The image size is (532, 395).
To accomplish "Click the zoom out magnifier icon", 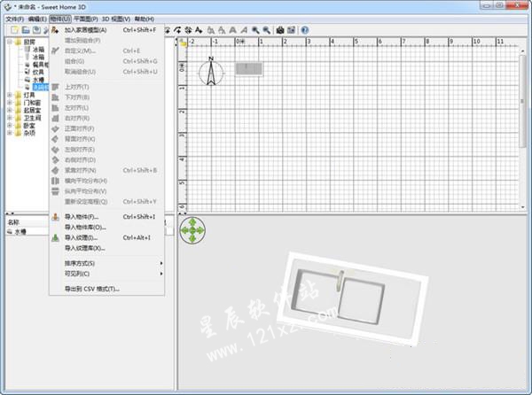I will (x=265, y=30).
